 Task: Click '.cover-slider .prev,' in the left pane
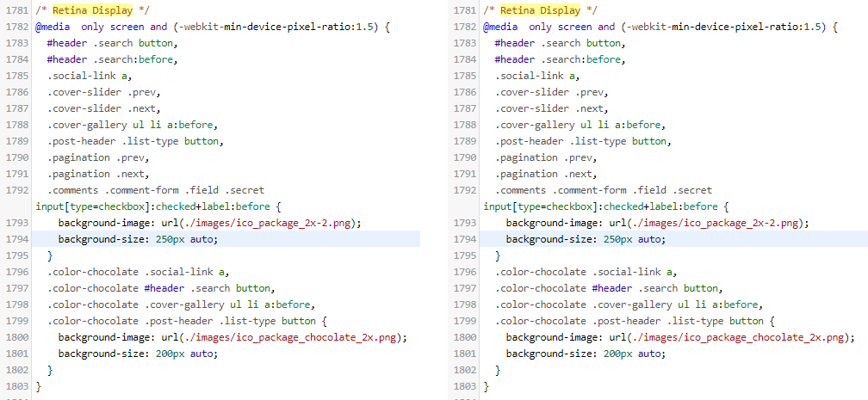point(103,92)
